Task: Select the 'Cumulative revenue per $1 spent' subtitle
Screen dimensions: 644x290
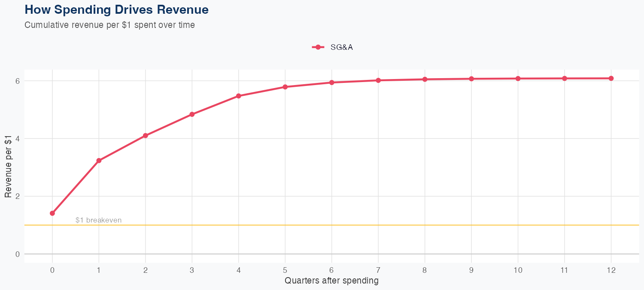Action: 109,25
